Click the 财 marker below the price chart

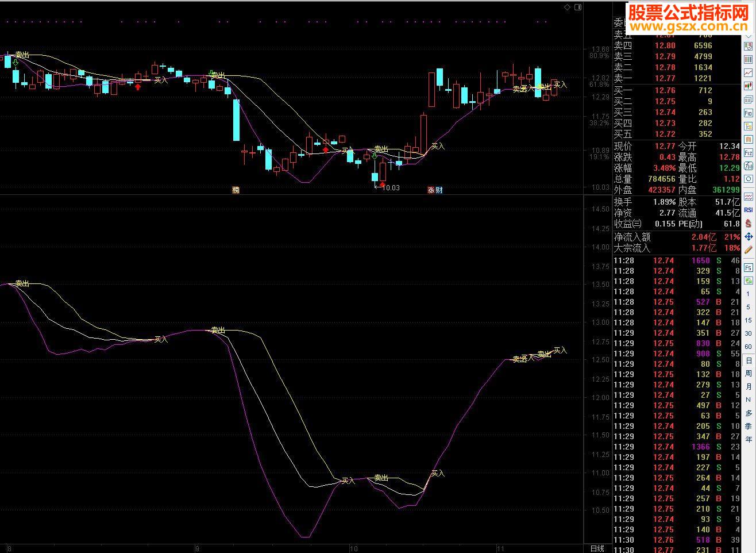click(x=439, y=190)
